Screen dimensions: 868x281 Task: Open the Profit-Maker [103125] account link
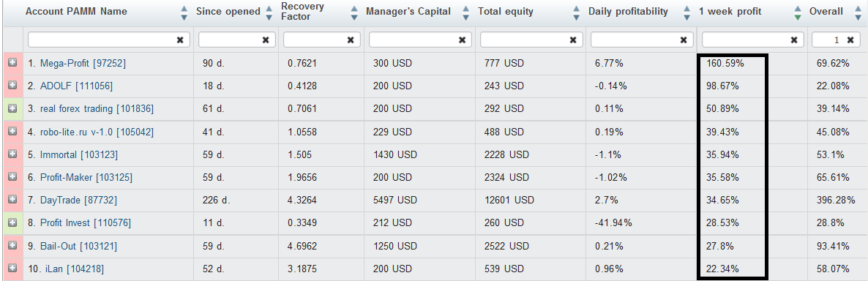(x=86, y=178)
